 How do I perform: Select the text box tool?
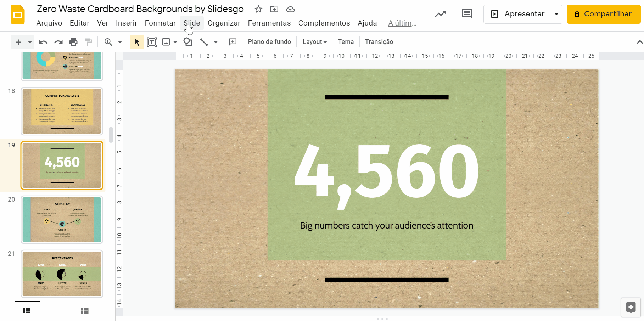tap(152, 42)
